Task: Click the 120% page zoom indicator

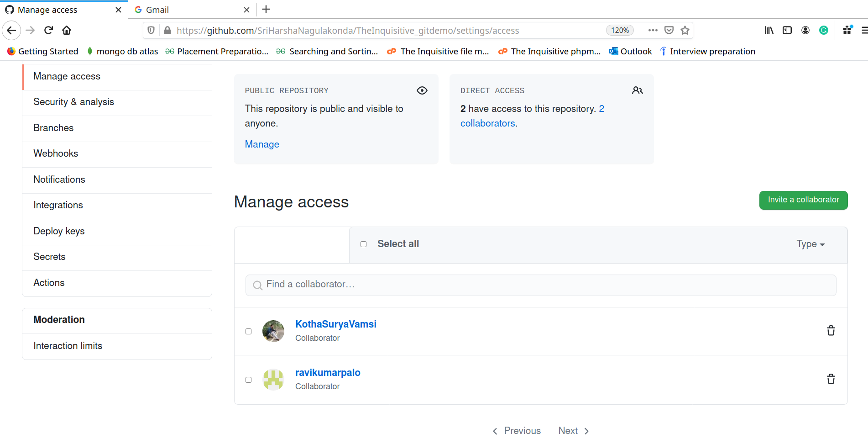Action: [620, 30]
